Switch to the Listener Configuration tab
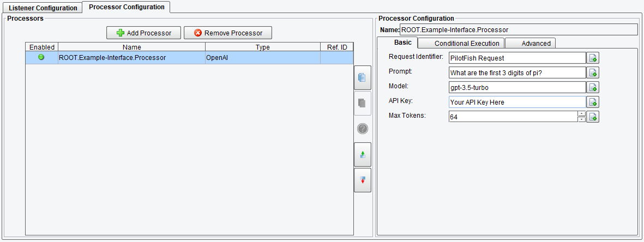 click(x=43, y=8)
